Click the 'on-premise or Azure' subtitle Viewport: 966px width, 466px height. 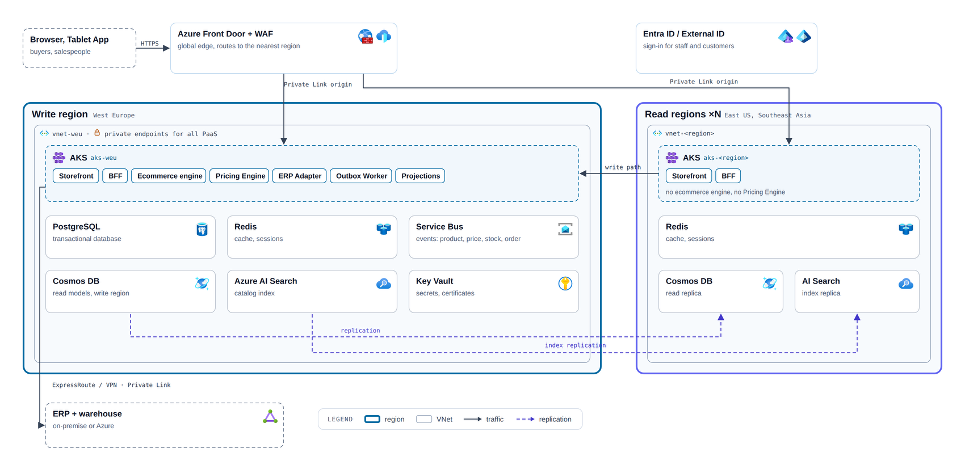pos(83,425)
